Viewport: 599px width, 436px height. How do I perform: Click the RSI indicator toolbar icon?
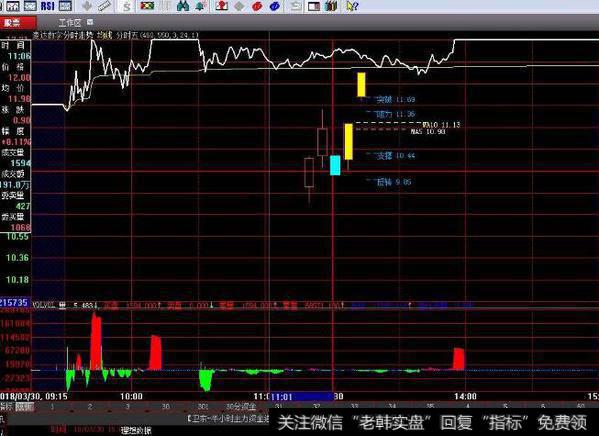[x=47, y=6]
